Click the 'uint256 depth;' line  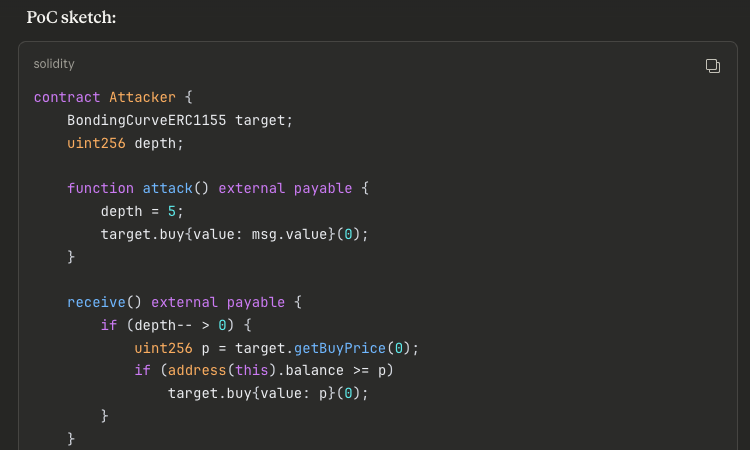[x=125, y=143]
